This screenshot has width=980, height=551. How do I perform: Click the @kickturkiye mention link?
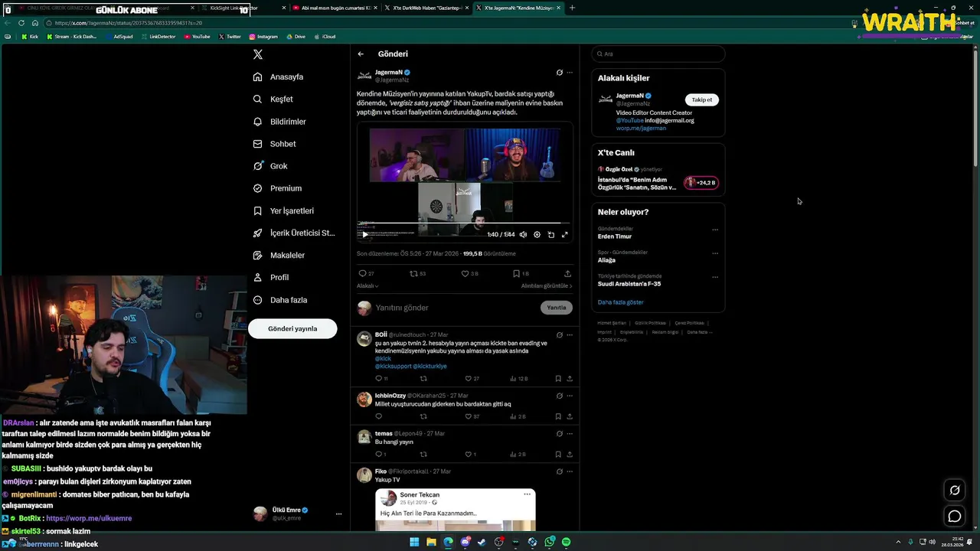pos(430,367)
